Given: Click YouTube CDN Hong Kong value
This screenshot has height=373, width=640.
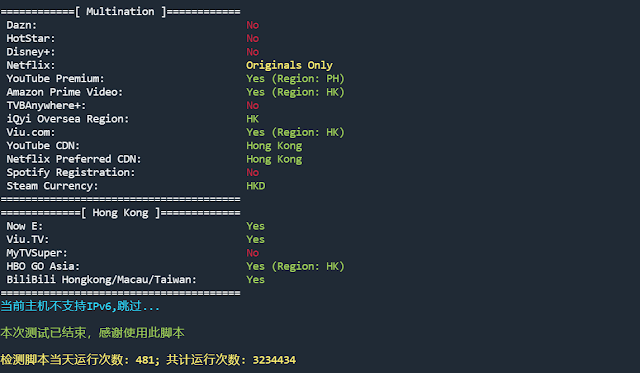Looking at the screenshot, I should (274, 146).
